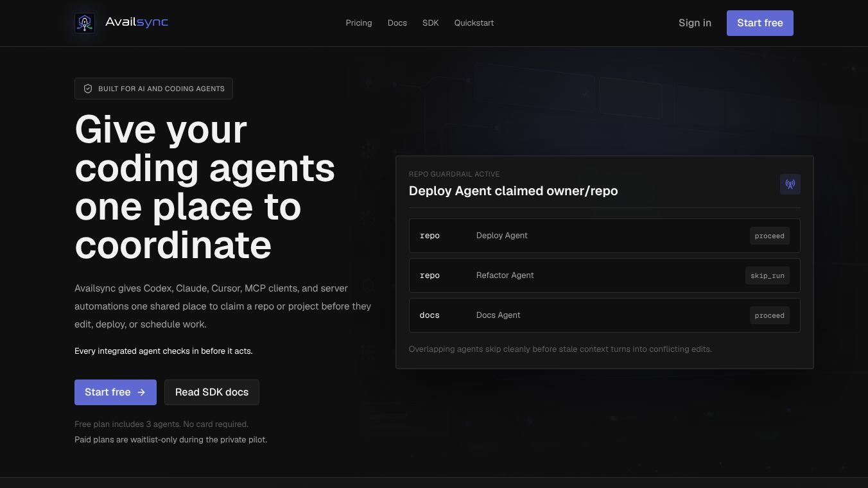
Task: Click the Availsync brand name text
Action: point(137,22)
